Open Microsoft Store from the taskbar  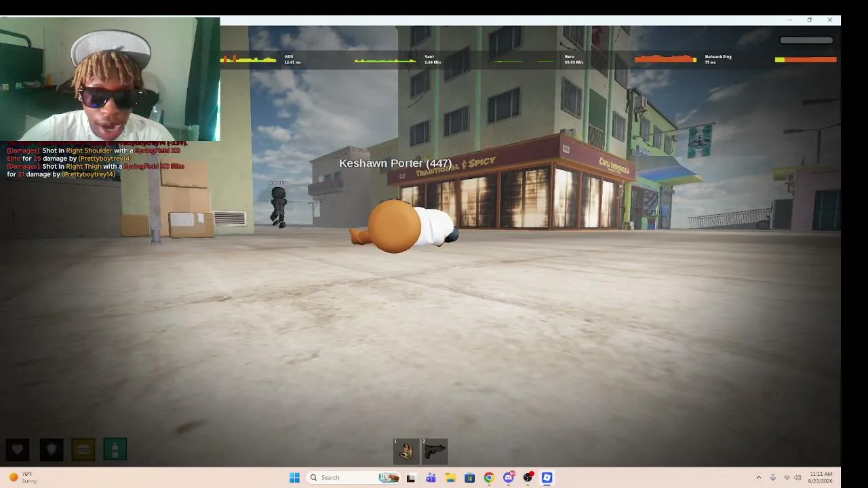(x=469, y=478)
